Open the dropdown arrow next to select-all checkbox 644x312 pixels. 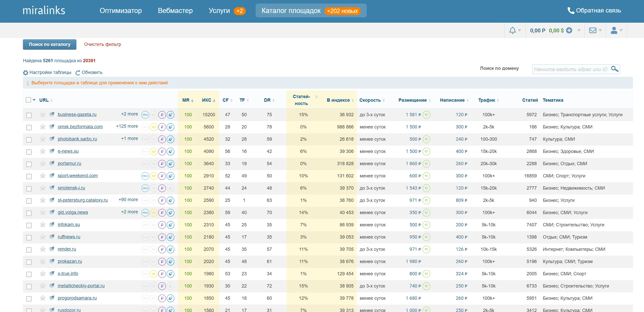pyautogui.click(x=34, y=100)
